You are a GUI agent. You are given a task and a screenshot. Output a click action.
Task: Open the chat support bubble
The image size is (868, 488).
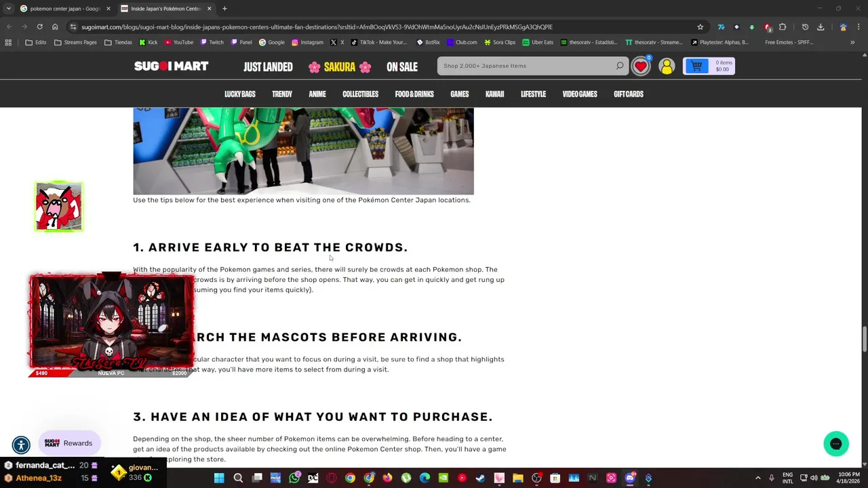(x=836, y=444)
